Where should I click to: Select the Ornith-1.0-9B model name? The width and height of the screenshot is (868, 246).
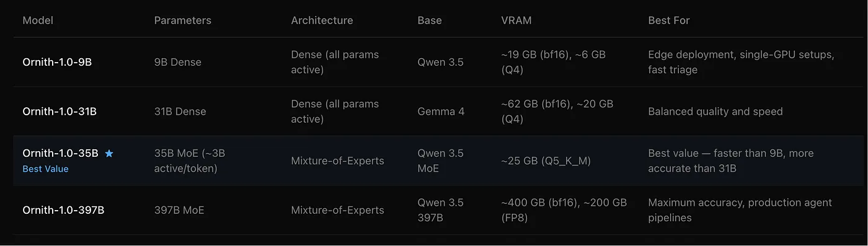coord(57,62)
